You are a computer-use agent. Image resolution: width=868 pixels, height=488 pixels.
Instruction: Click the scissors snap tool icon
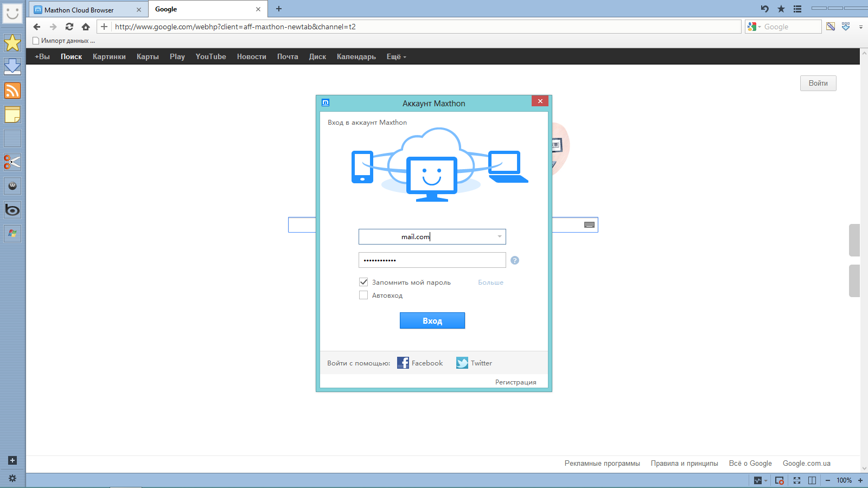pyautogui.click(x=12, y=162)
